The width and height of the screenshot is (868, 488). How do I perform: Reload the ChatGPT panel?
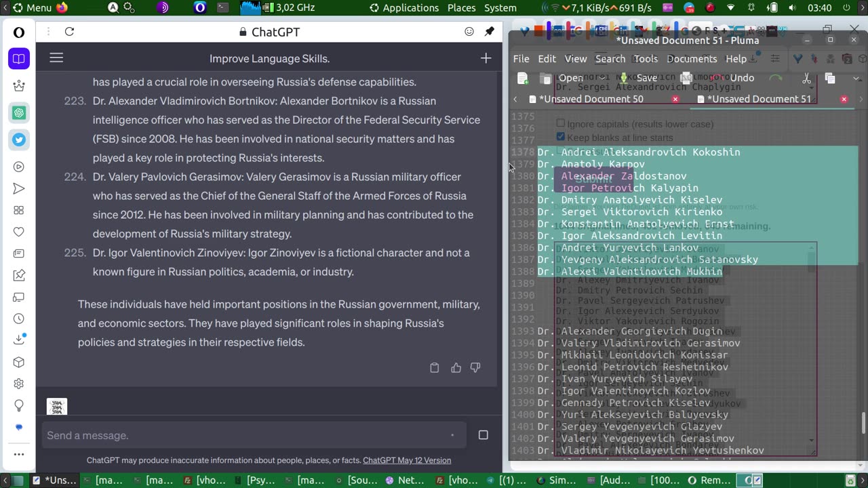69,32
